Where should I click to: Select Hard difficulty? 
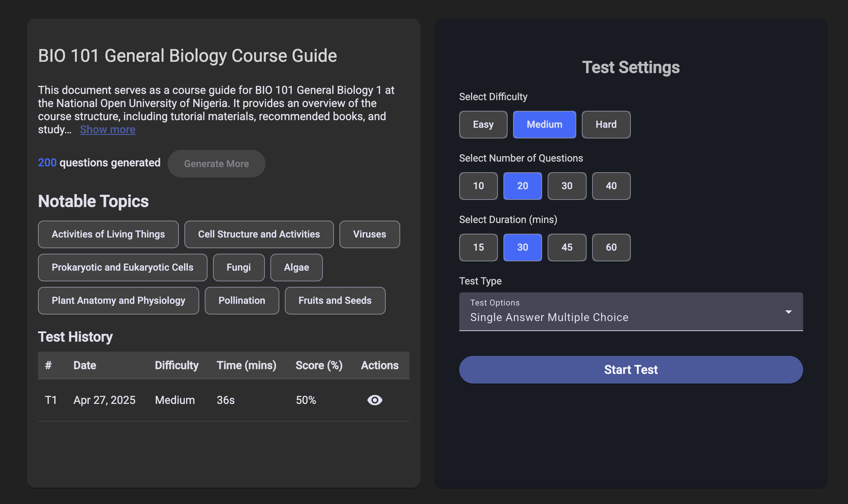coord(606,125)
